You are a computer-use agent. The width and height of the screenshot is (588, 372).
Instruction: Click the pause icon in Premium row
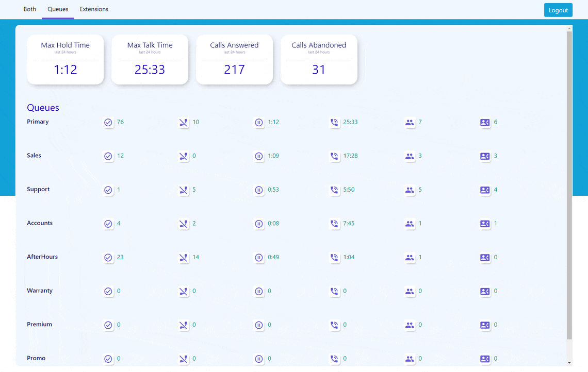(x=259, y=325)
